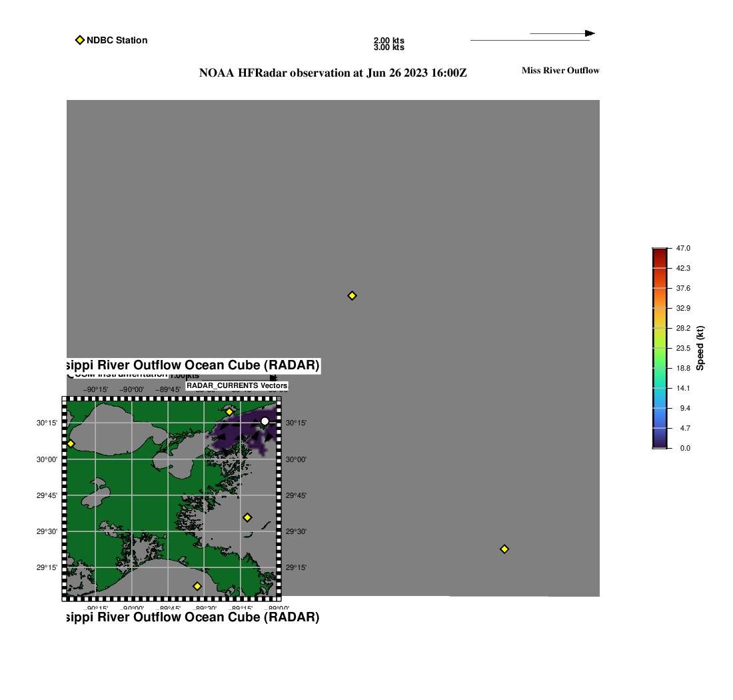
Task: Select the station diamond in the gray map's center
Action: click(352, 295)
